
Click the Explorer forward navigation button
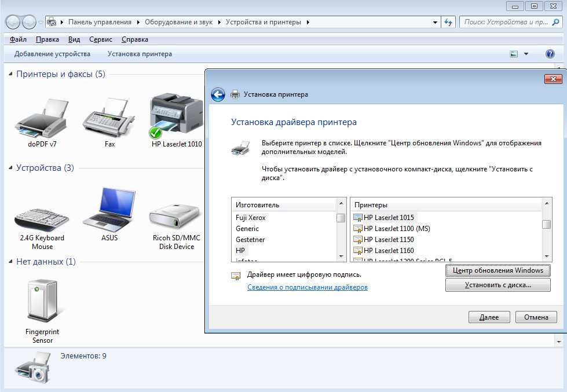[x=29, y=22]
